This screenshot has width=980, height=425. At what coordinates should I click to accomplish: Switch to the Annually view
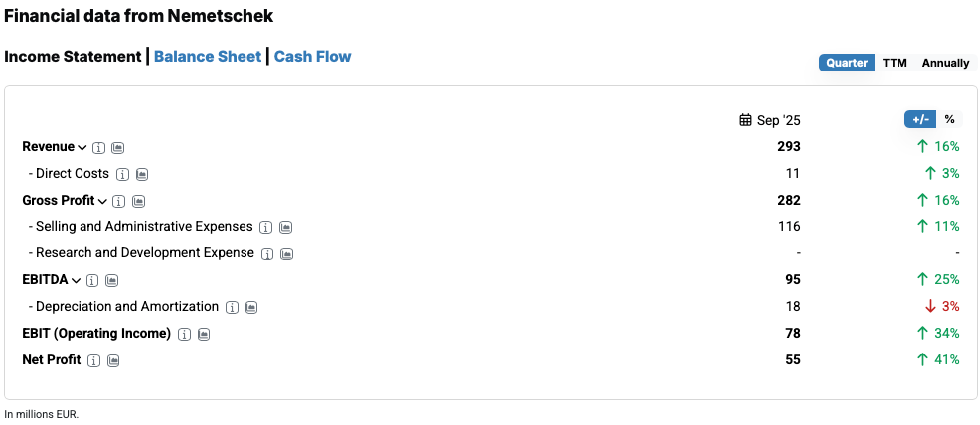[945, 63]
